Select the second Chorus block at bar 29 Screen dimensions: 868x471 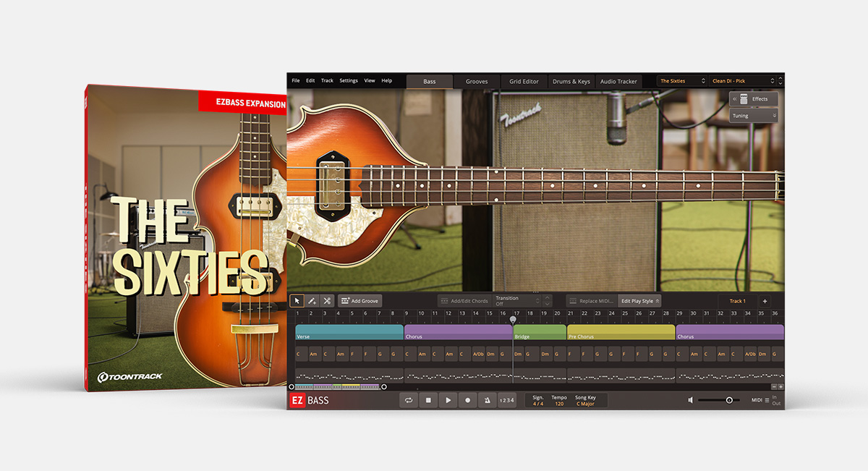coord(730,332)
